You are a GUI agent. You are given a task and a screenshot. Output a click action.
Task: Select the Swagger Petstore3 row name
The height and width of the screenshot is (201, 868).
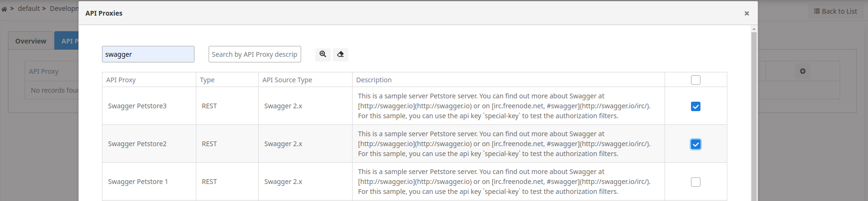tap(137, 106)
